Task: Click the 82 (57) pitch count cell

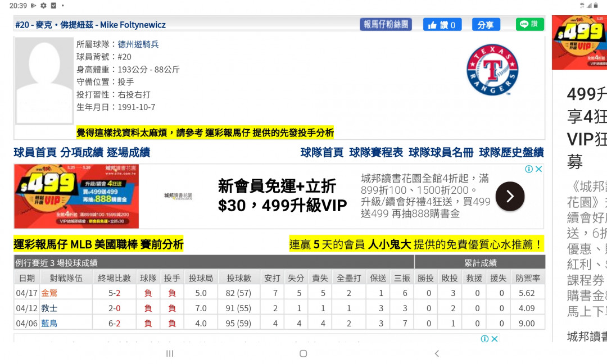Action: (238, 293)
